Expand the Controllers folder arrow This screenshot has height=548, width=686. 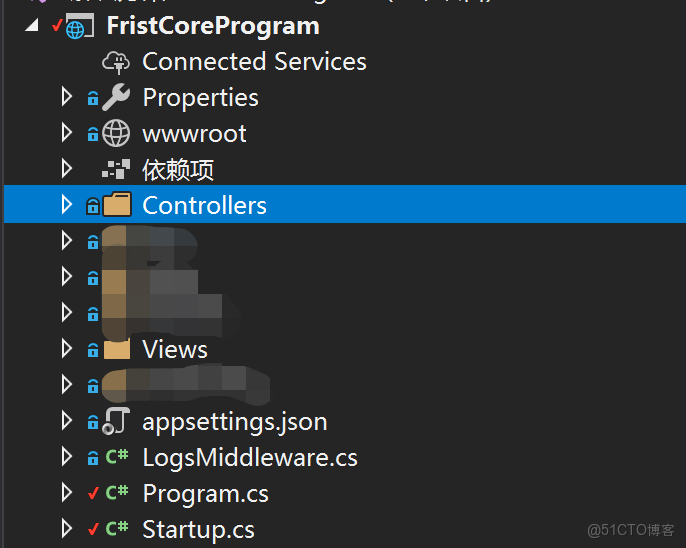(67, 206)
